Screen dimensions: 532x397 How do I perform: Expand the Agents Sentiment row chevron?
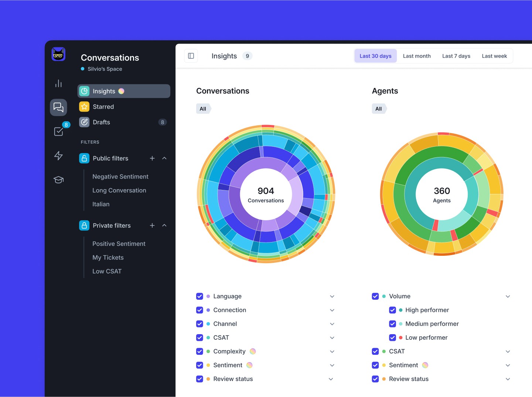[x=508, y=365]
